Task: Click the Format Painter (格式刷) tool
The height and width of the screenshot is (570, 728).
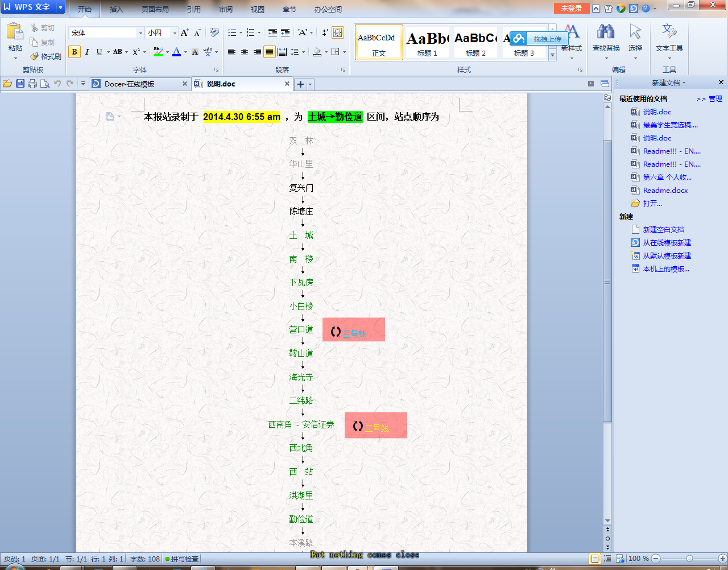Action: click(45, 56)
